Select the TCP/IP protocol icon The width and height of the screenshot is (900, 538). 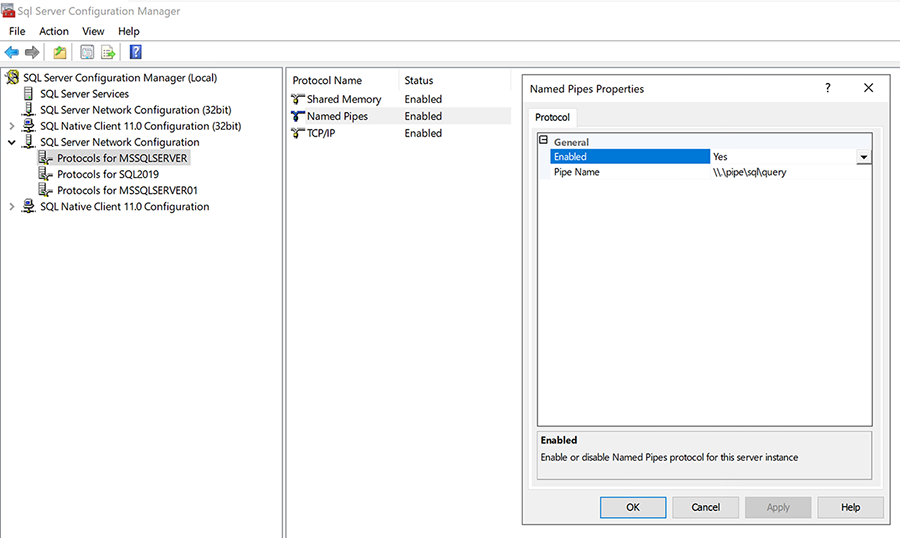(298, 134)
